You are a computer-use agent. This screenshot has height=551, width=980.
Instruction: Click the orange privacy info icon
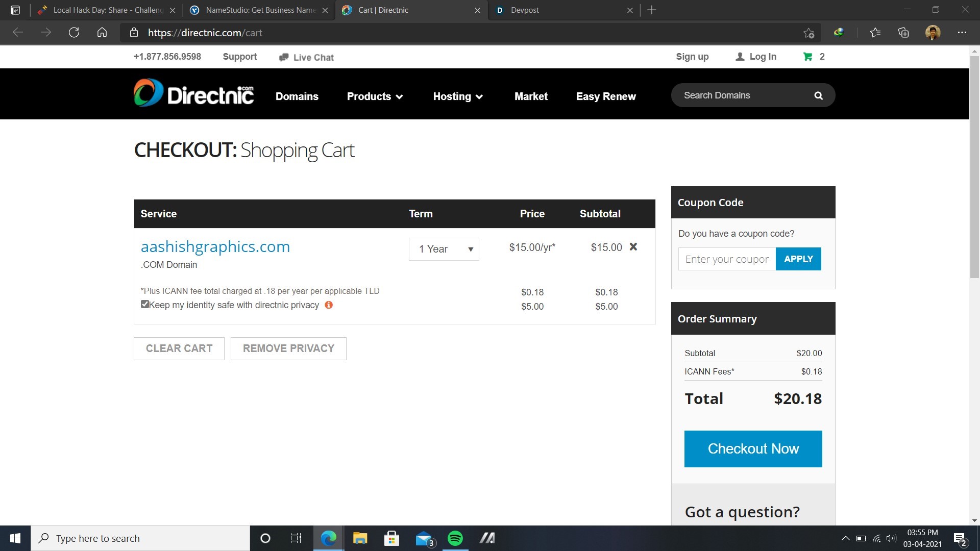pyautogui.click(x=329, y=305)
